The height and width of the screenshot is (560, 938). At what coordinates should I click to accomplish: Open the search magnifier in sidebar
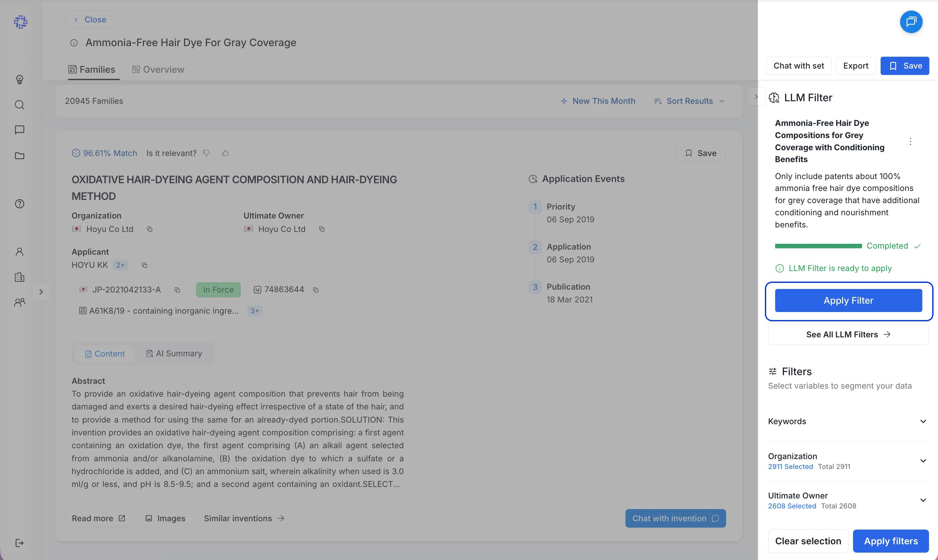(x=20, y=104)
